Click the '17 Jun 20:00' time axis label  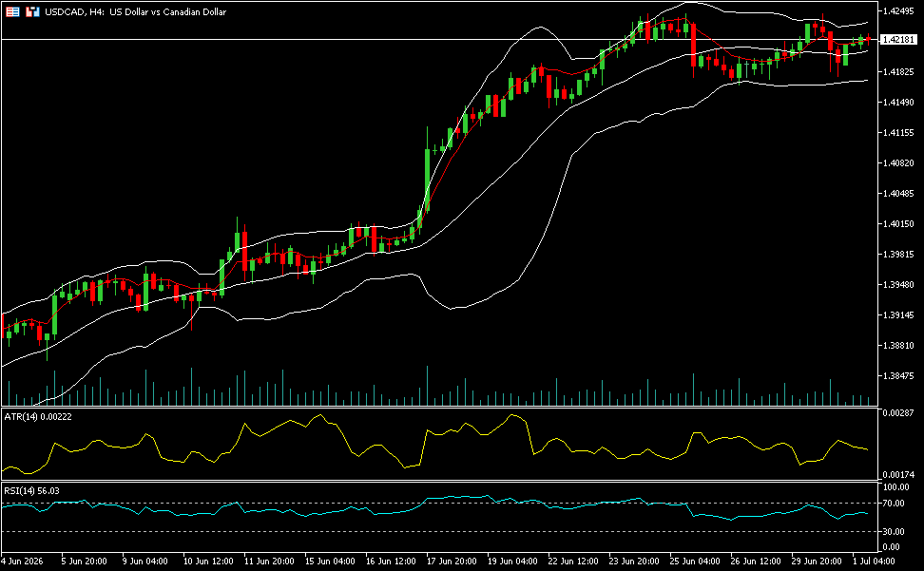452,561
